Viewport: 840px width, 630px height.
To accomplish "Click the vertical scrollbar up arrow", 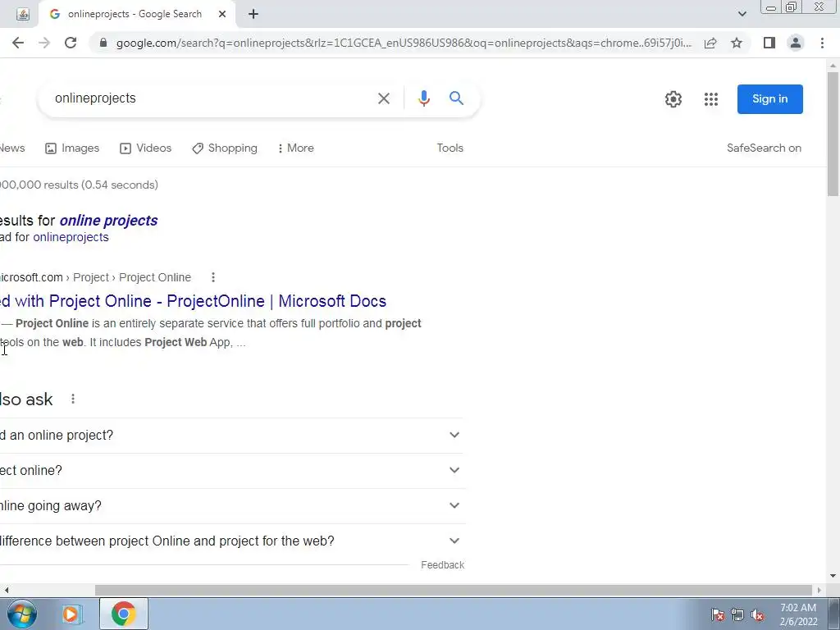I will point(833,66).
